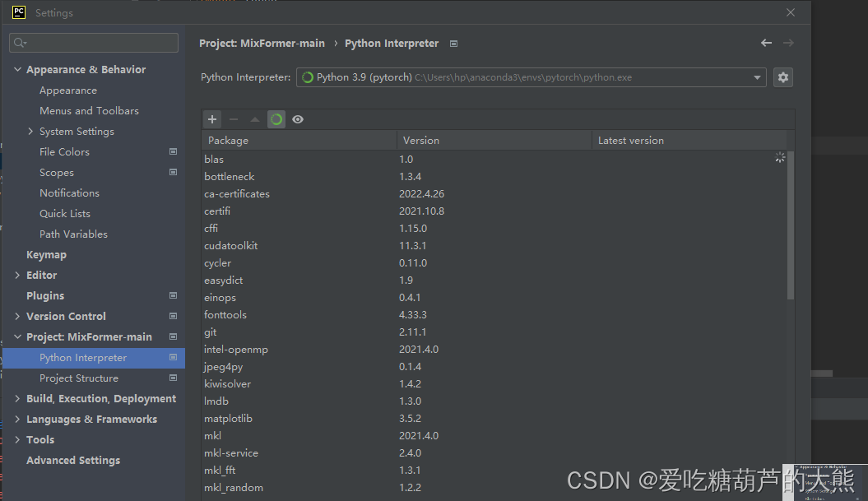Screen dimensions: 868x501
Task: Click the PyCharm logo in title bar
Action: 19,12
